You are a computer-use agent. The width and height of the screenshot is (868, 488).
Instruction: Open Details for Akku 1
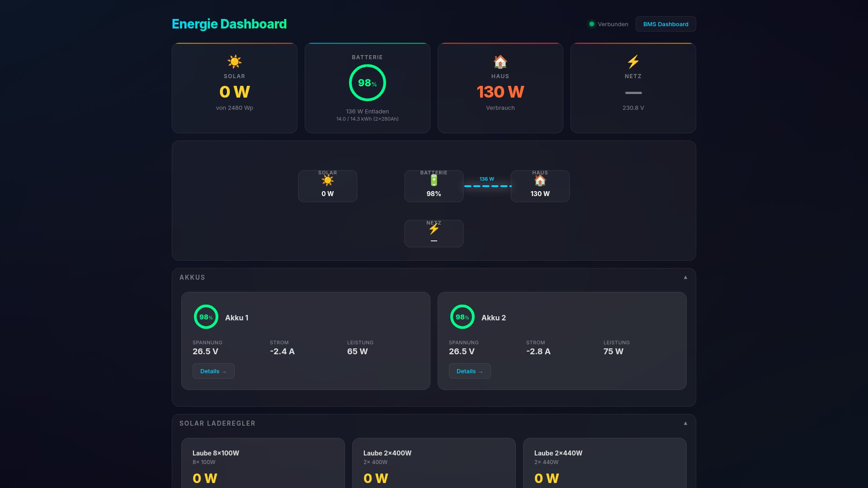click(x=213, y=371)
